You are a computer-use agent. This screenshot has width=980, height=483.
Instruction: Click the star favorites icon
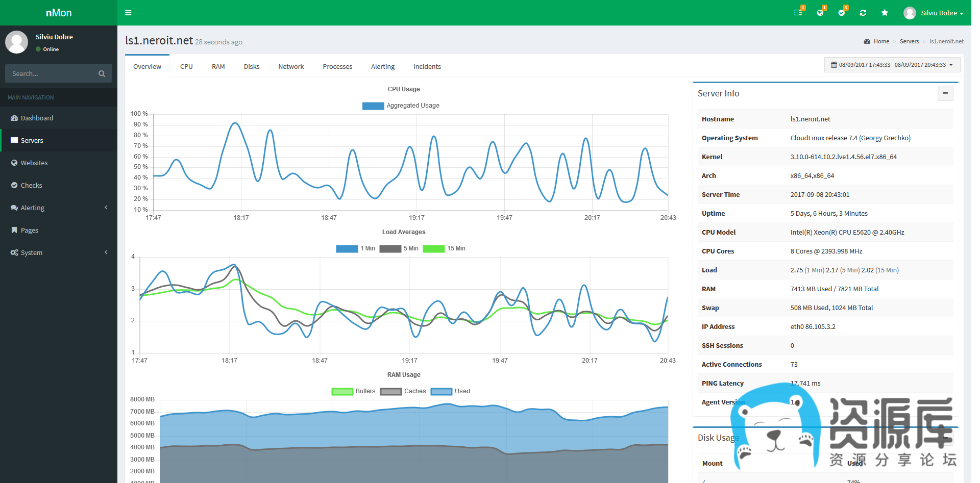(885, 13)
